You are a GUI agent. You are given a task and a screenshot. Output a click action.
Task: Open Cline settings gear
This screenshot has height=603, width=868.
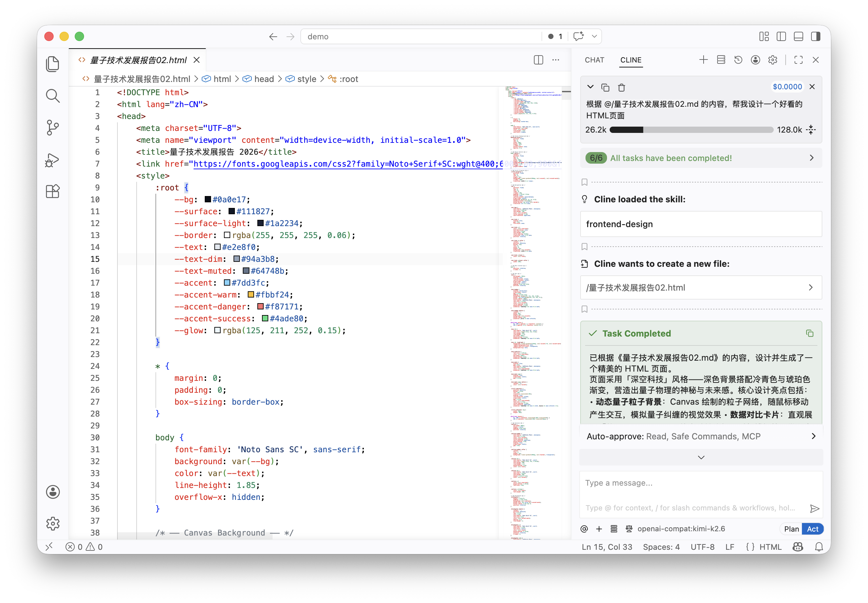772,60
